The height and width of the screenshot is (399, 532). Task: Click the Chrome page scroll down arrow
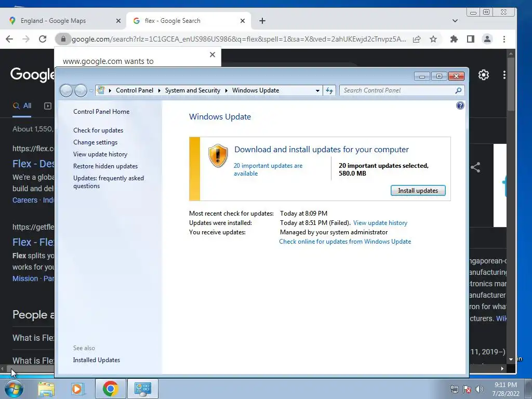[x=511, y=359]
